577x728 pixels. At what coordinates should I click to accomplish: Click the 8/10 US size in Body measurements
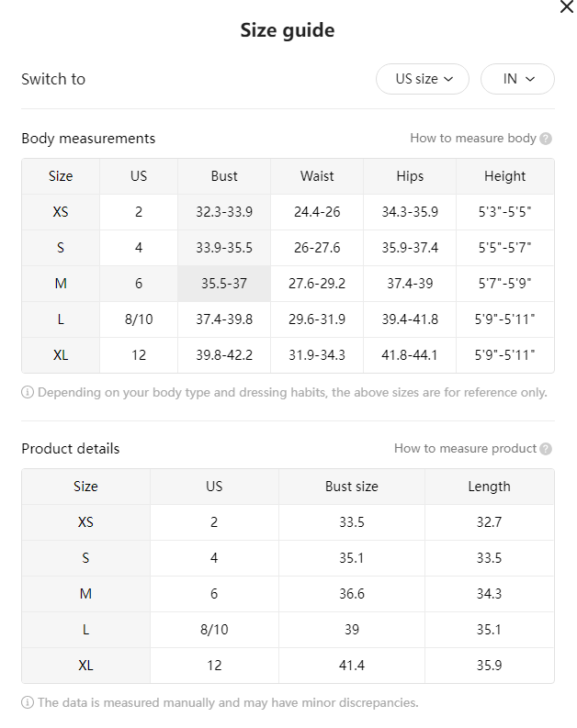point(139,319)
